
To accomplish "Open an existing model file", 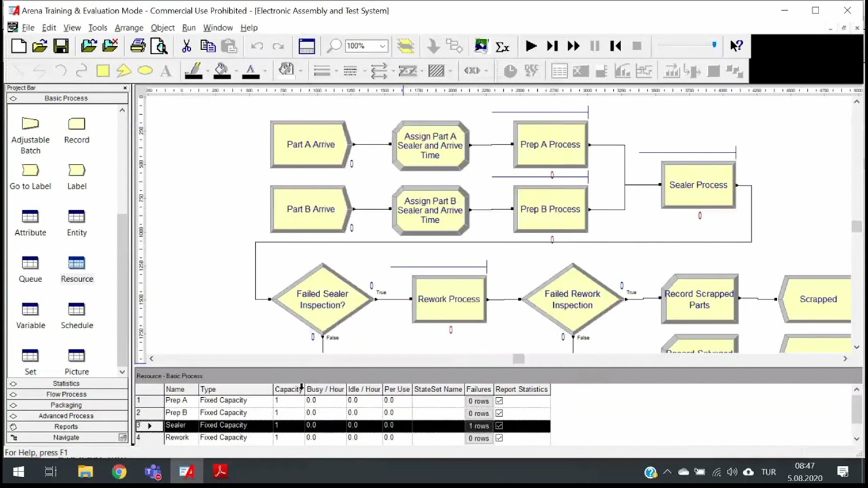I will (39, 46).
